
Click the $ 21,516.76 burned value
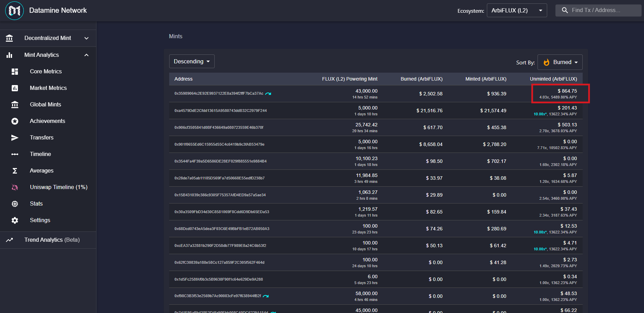coord(429,111)
